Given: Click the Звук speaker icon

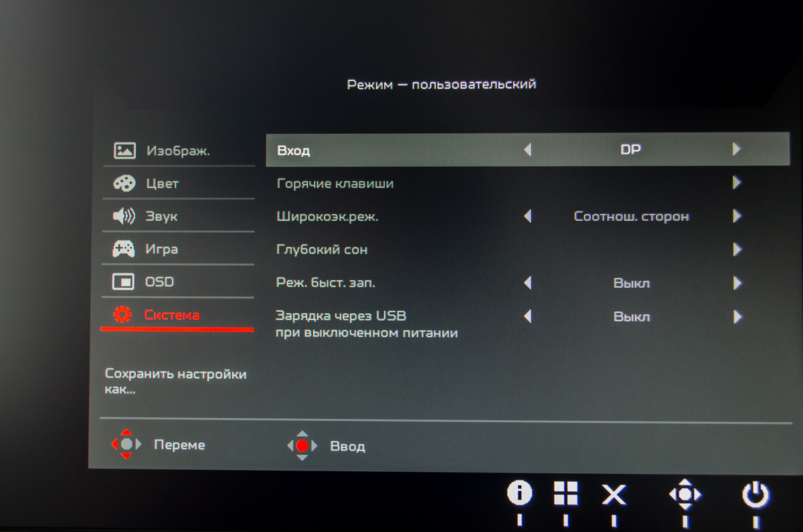Looking at the screenshot, I should 124,216.
